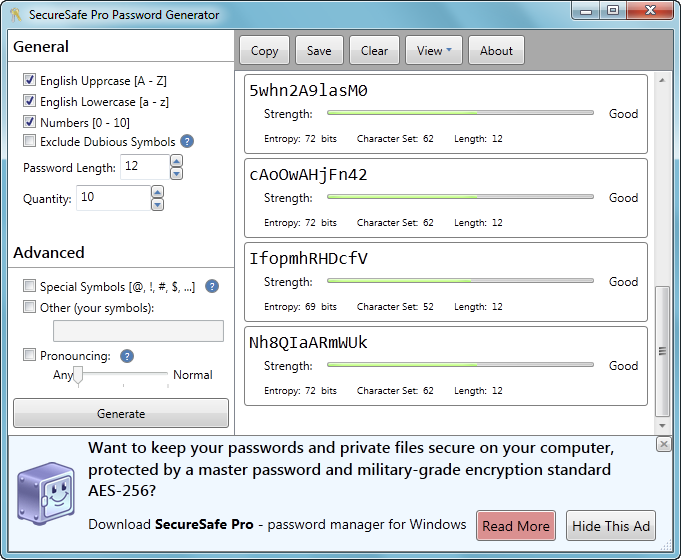Increase Password Length with up arrow
Image resolution: width=681 pixels, height=560 pixels.
[176, 161]
